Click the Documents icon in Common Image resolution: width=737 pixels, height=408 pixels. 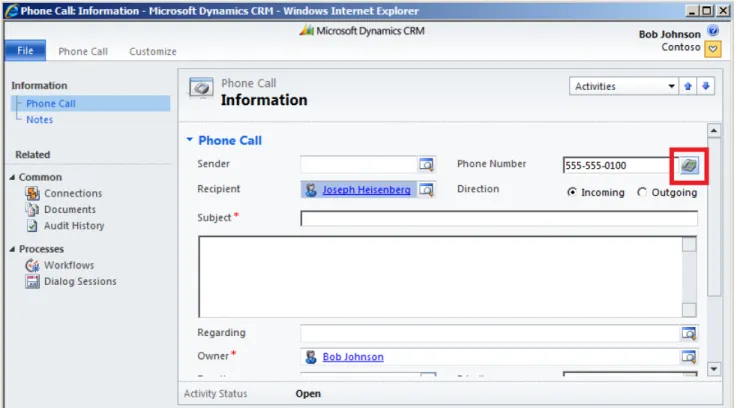32,209
